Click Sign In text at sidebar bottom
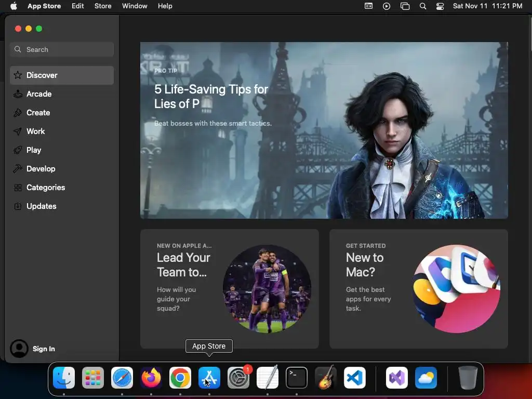 tap(44, 349)
